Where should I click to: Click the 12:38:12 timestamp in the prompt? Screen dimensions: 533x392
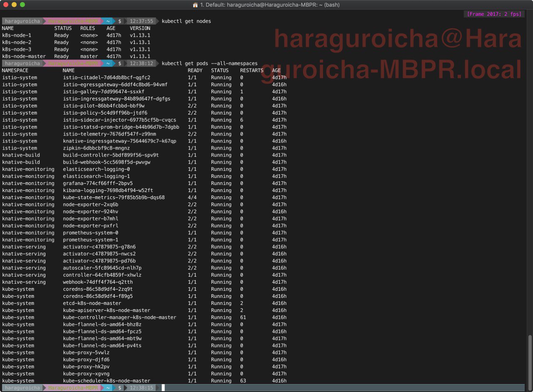pos(141,63)
